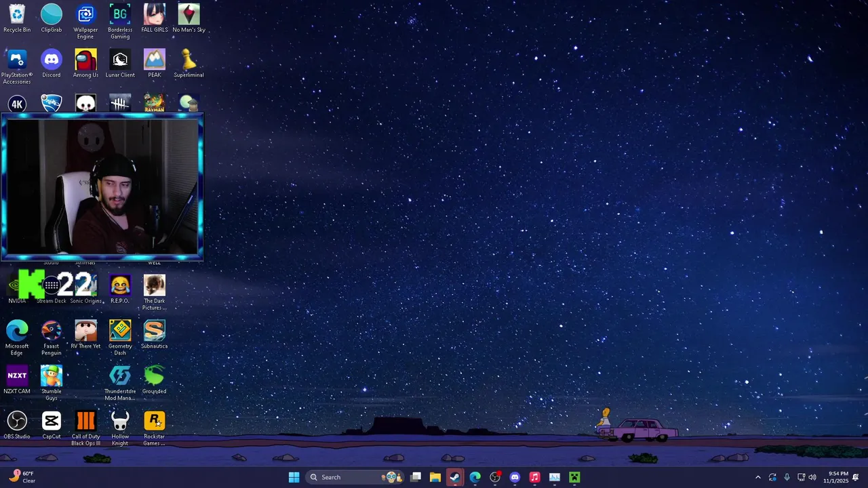The width and height of the screenshot is (868, 488).
Task: Open the Windows Start menu
Action: 294,477
